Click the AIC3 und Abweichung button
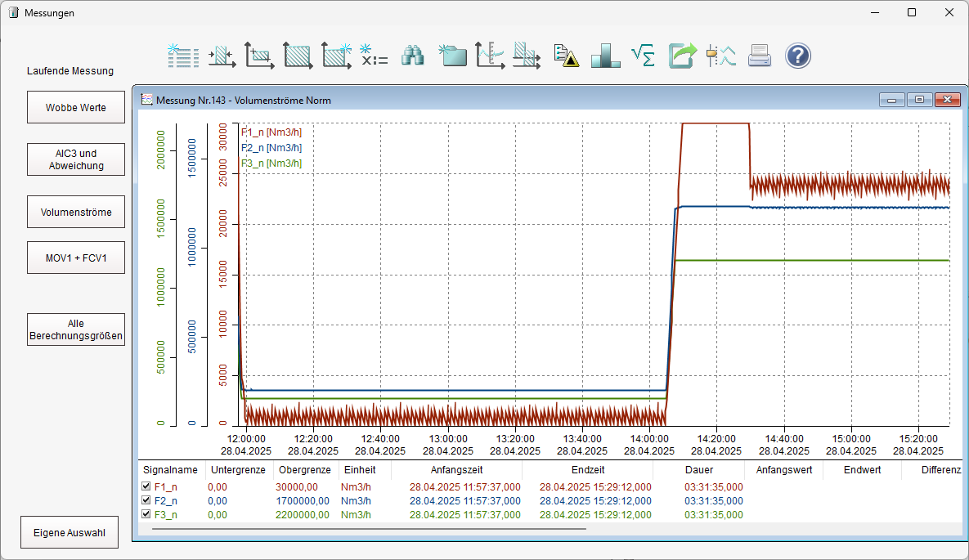 (76, 159)
